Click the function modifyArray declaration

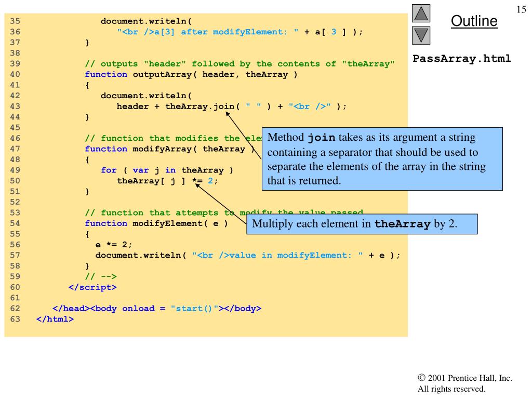pos(170,149)
